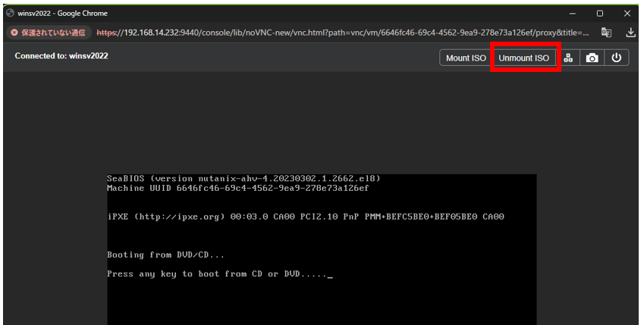Click the 'winsv2022 - Google Chrome' window title
Viewport: 644px width, 325px height.
[x=62, y=13]
